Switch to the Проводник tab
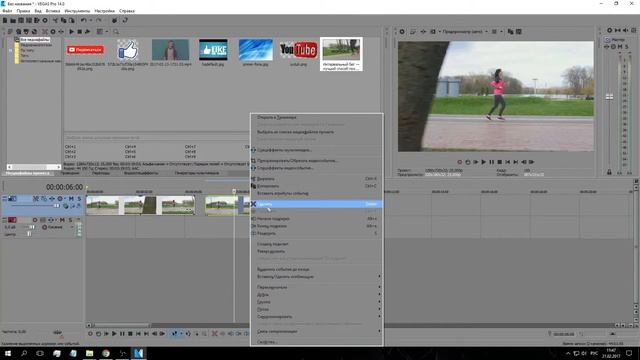Viewport: 640px width, 360px height. click(70, 173)
